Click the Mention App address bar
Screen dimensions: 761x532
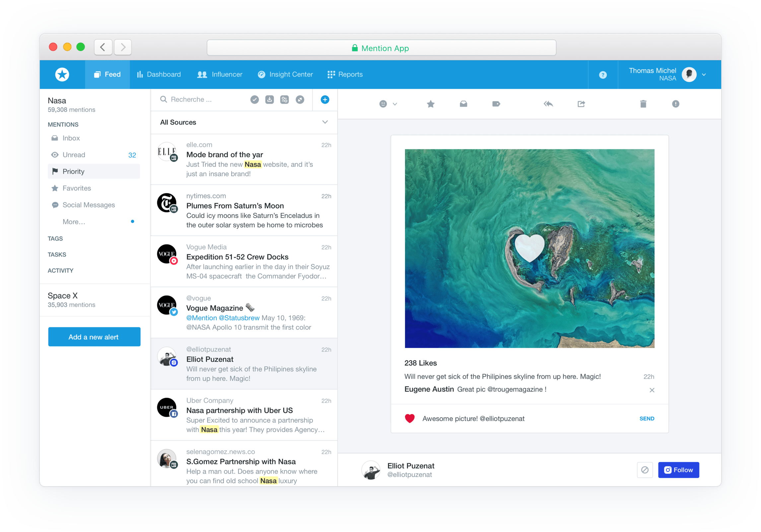point(381,48)
